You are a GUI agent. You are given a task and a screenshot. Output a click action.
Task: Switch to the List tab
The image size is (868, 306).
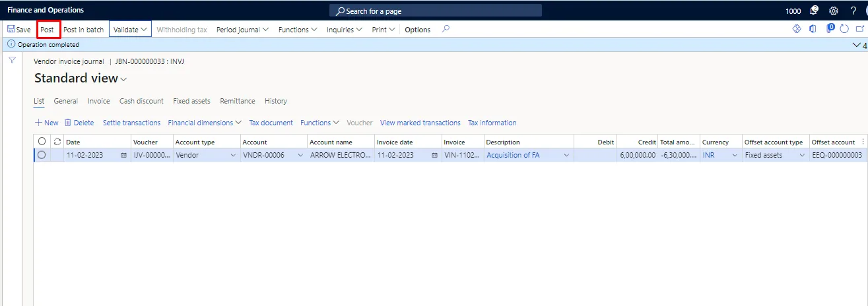pos(39,101)
